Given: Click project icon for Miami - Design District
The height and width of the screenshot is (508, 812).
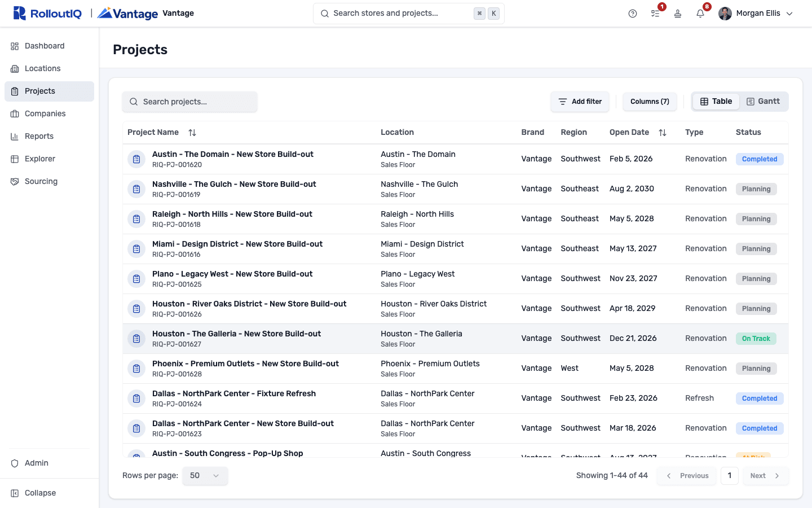Looking at the screenshot, I should click(x=136, y=249).
